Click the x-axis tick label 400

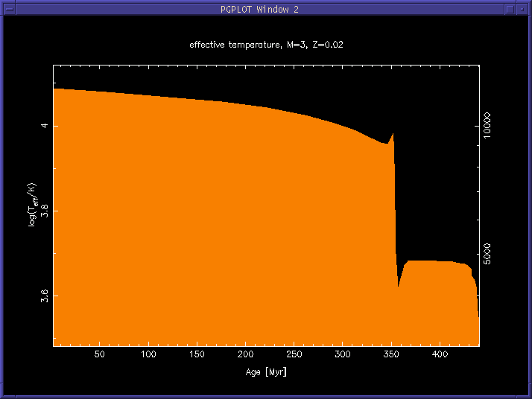click(440, 354)
